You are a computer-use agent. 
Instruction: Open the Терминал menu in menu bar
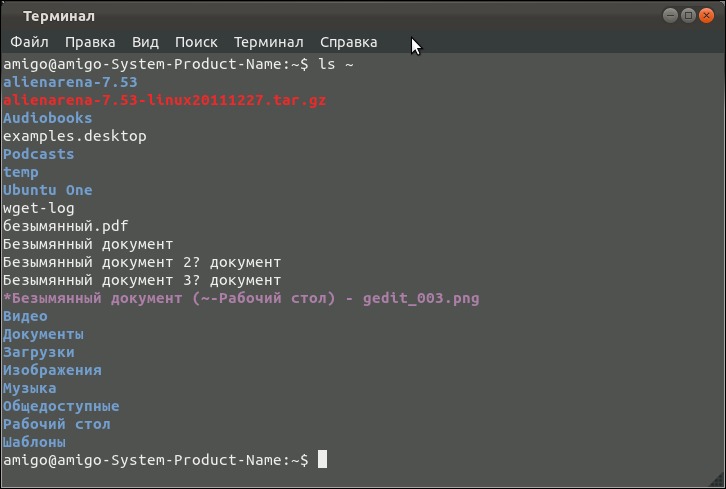(269, 42)
